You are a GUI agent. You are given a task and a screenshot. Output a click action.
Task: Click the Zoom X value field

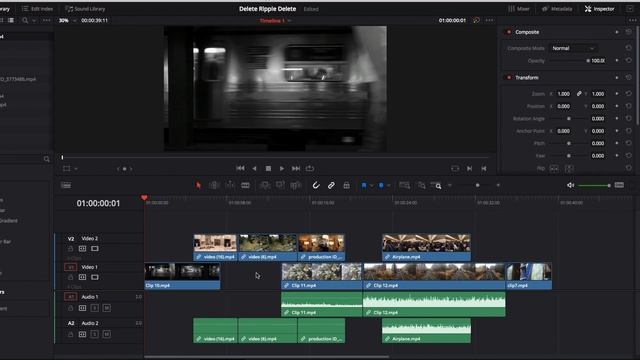pyautogui.click(x=564, y=94)
